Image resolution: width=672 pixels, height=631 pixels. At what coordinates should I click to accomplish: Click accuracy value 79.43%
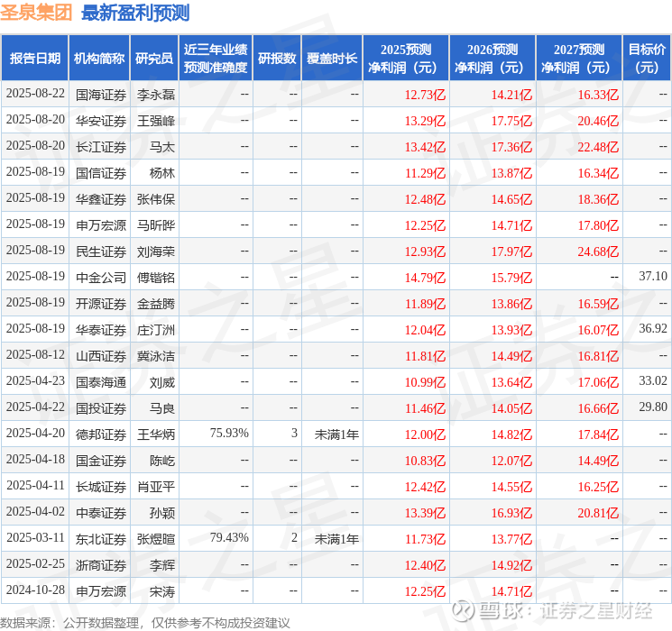pos(229,537)
